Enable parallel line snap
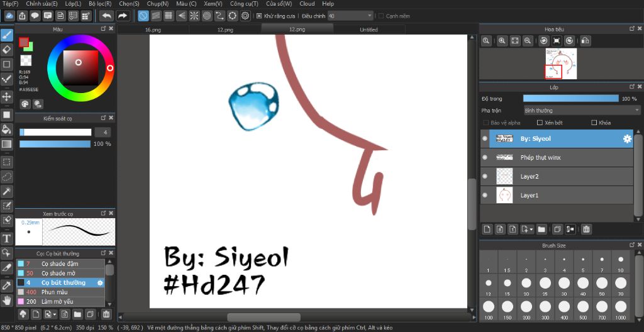644x332 pixels. (x=156, y=16)
